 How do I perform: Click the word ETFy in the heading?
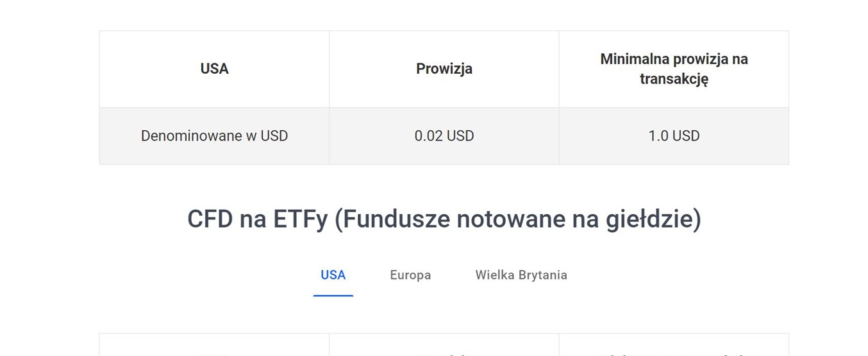click(x=300, y=219)
